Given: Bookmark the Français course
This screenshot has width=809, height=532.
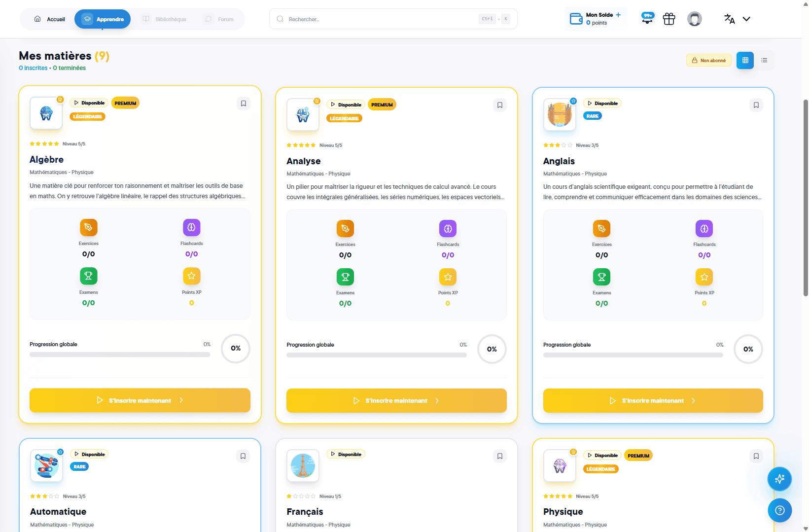Looking at the screenshot, I should point(499,456).
